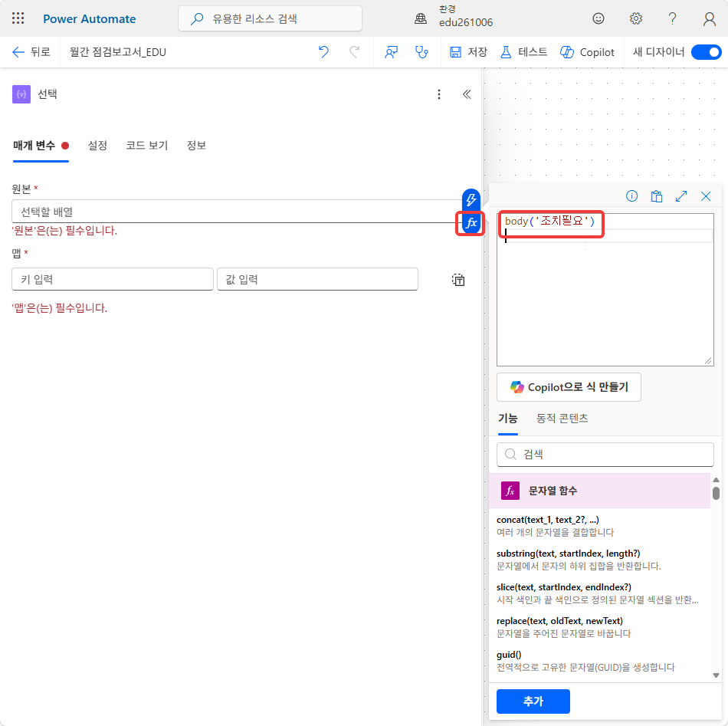This screenshot has height=726, width=728.
Task: Click the 유용한 리소스 검색 search box
Action: [271, 18]
